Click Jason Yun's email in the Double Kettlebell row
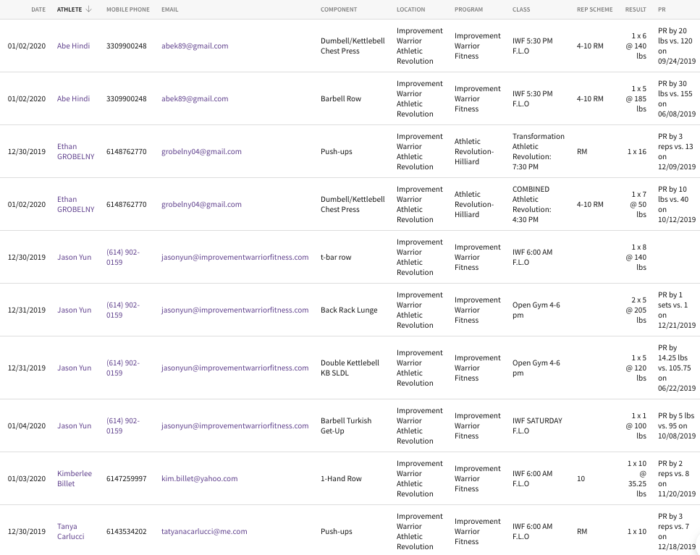Screen dimensions: 700x555 [x=235, y=368]
